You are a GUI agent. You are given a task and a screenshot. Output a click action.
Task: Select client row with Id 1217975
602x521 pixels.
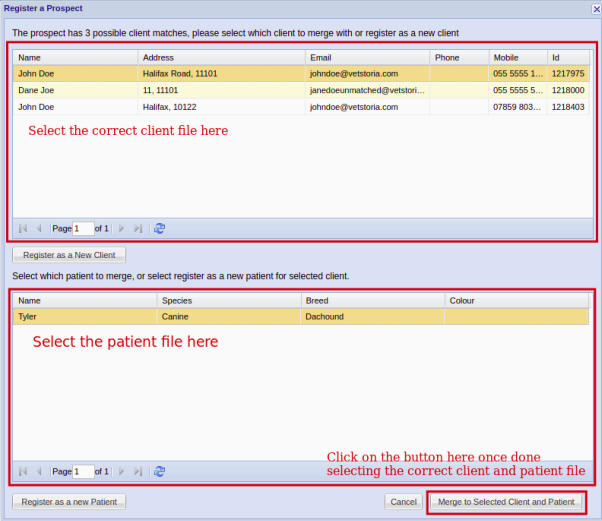[301, 73]
